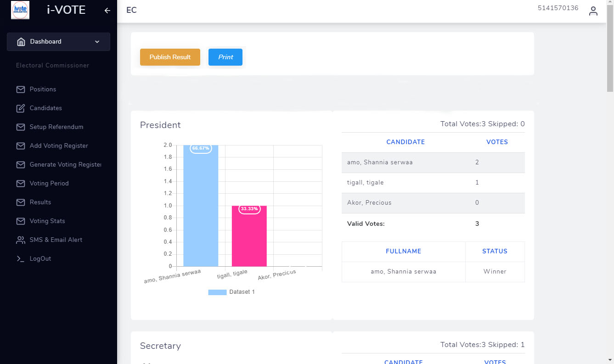Click the Print button

225,57
